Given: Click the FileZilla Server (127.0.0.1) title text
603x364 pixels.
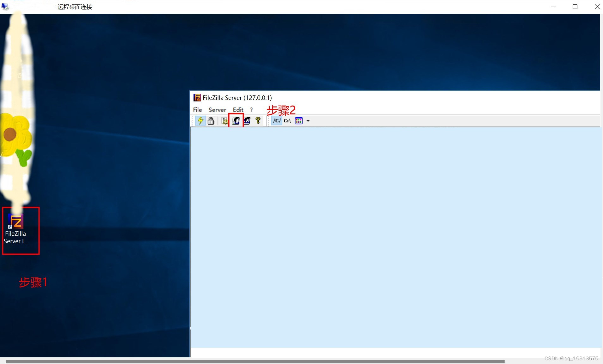Looking at the screenshot, I should 237,98.
